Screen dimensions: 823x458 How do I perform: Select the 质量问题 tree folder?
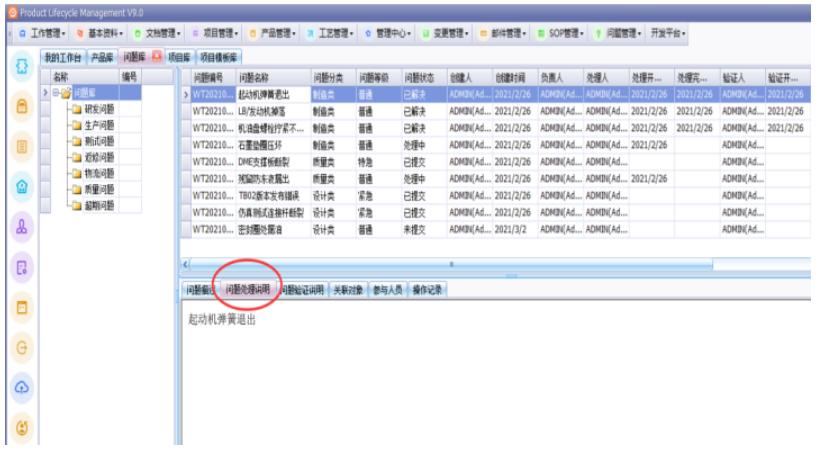click(x=99, y=189)
